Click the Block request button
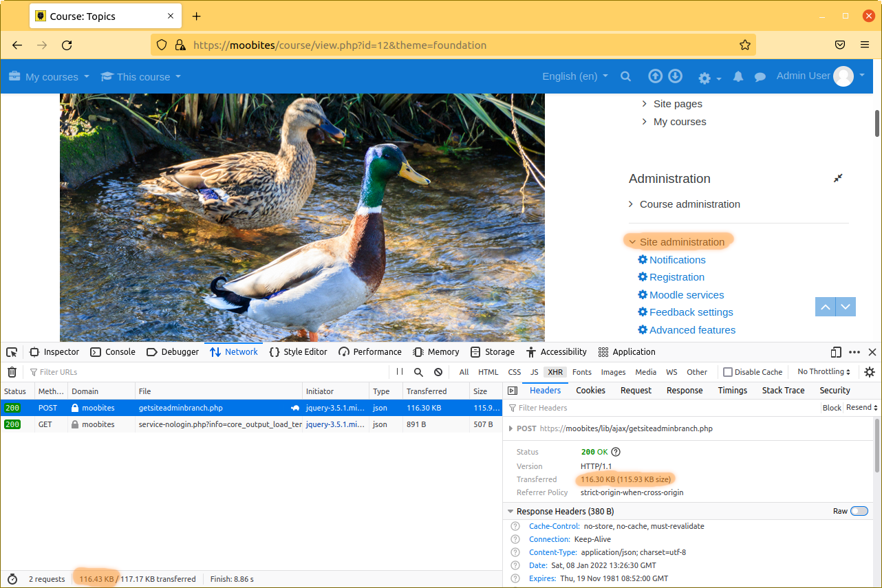882x588 pixels. [832, 408]
